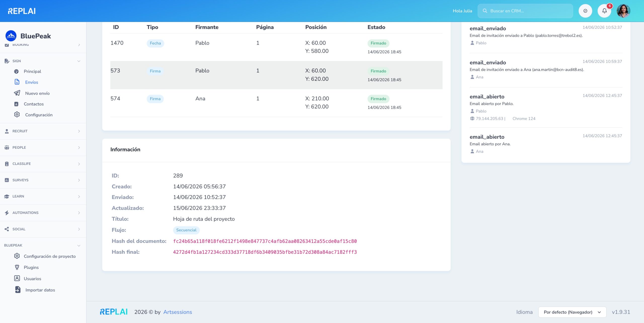Open Contactos in the Sign menu
Screen dimensions: 644x323
tap(34, 104)
